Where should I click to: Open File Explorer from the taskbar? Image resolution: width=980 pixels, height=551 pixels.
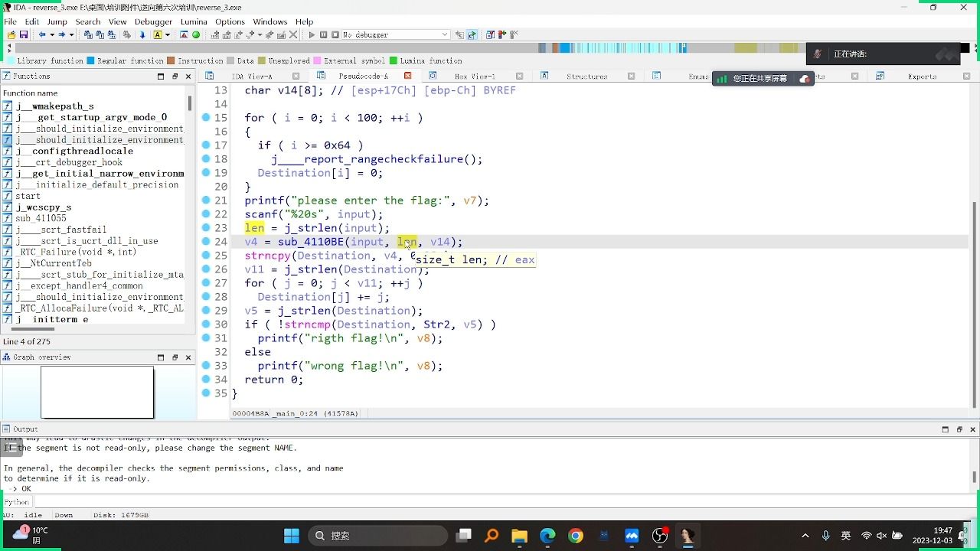pos(519,536)
